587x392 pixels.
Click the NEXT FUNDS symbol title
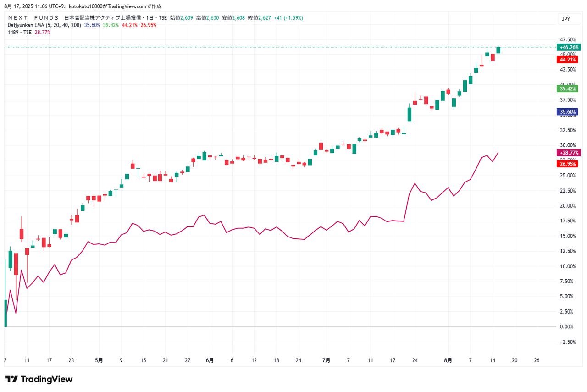coord(33,18)
